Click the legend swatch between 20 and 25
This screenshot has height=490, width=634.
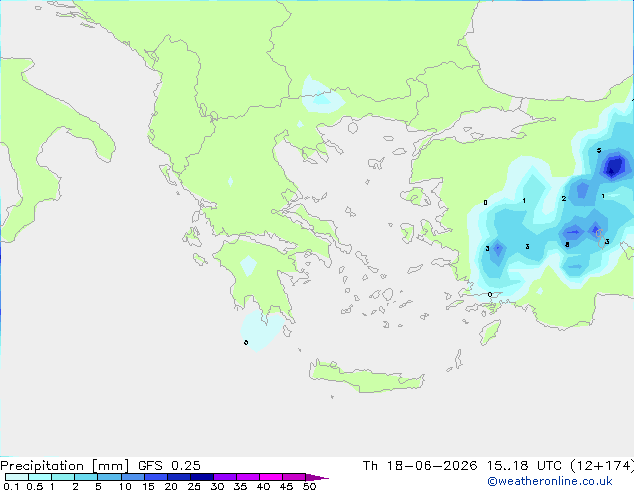[x=178, y=477]
